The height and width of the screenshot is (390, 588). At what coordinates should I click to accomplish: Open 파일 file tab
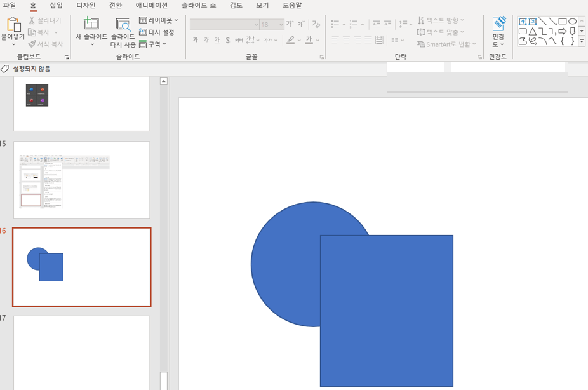10,5
